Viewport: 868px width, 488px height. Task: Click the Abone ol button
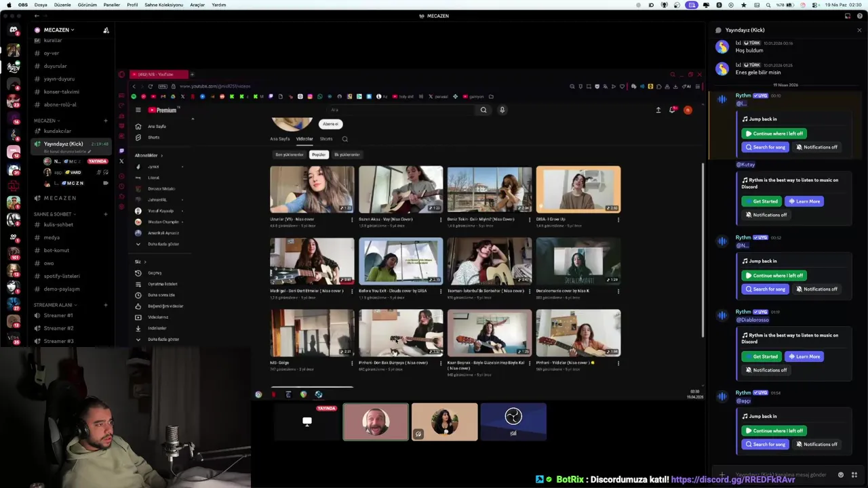[x=330, y=124]
